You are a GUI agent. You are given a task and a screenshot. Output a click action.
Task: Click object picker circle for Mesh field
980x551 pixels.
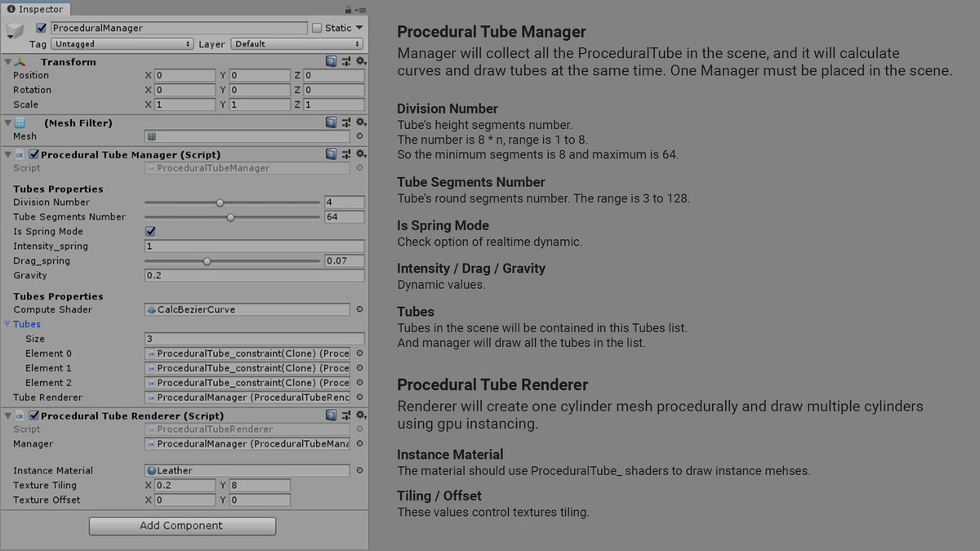[359, 136]
